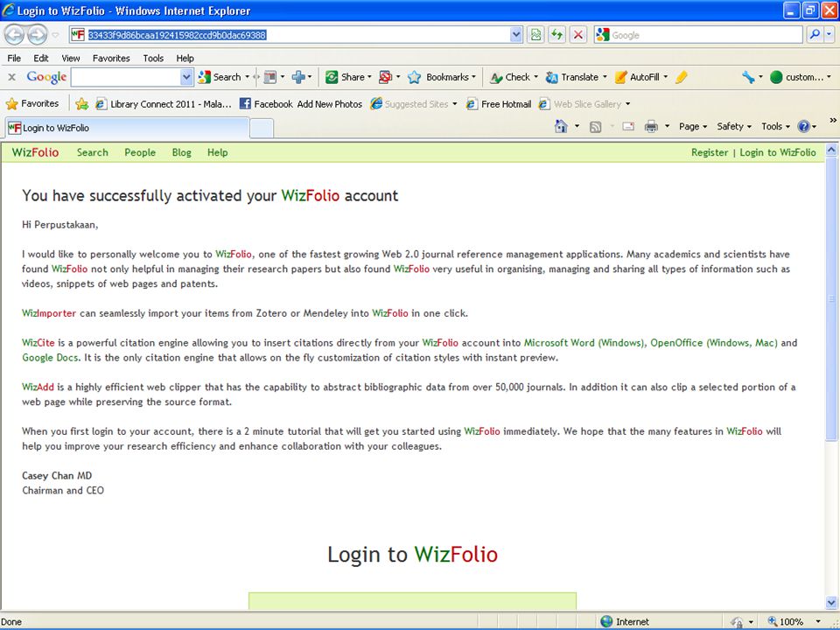Click the browser Forward arrow button
Viewport: 840px width, 630px height.
point(37,35)
